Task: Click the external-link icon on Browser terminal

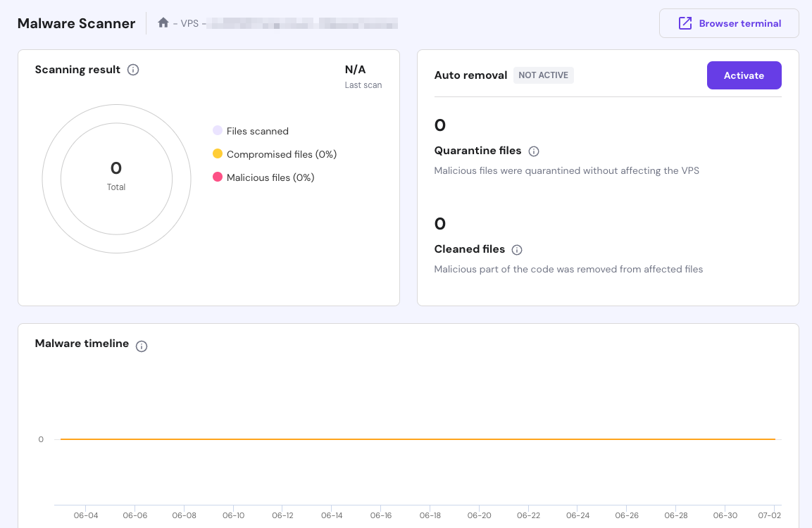Action: [684, 23]
